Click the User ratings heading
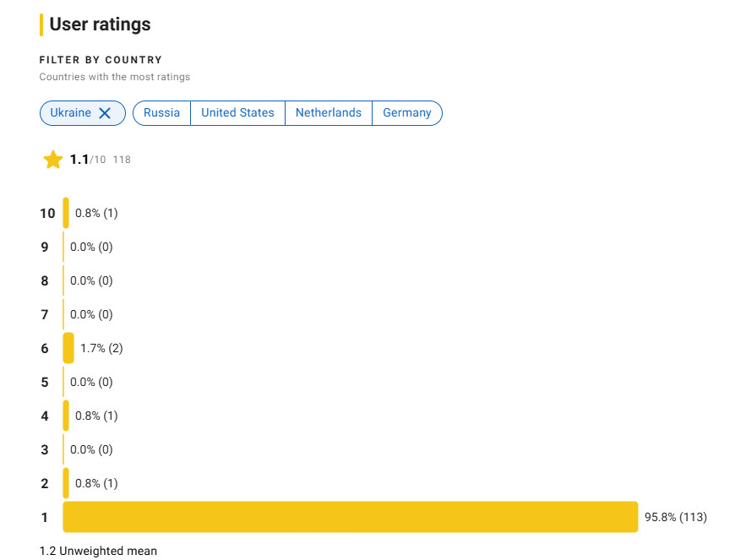Viewport: 735px width, 560px height. (100, 24)
